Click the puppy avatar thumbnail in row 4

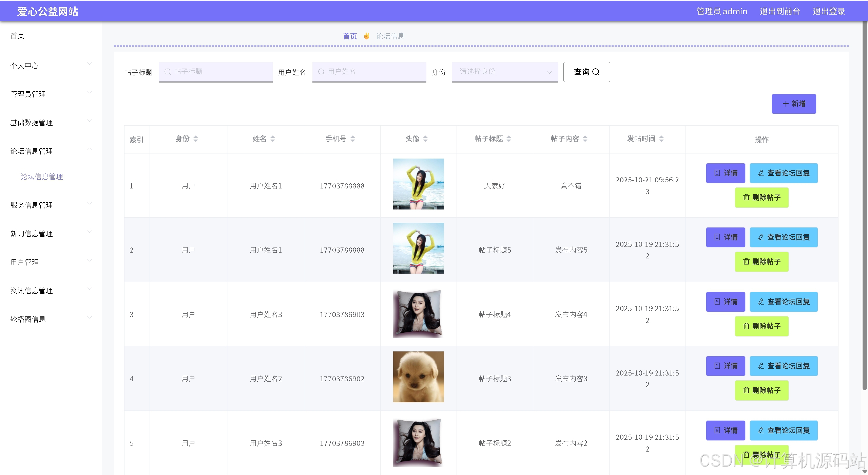coord(418,377)
